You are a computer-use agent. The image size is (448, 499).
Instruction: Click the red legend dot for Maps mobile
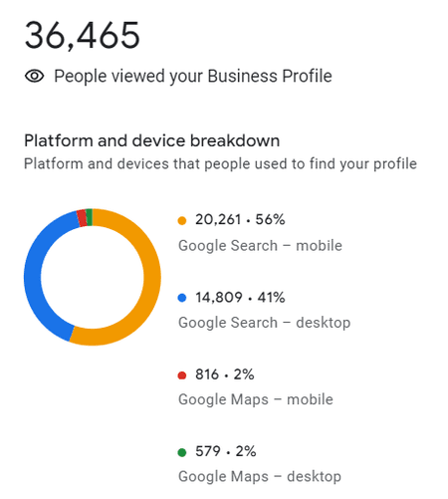182,375
